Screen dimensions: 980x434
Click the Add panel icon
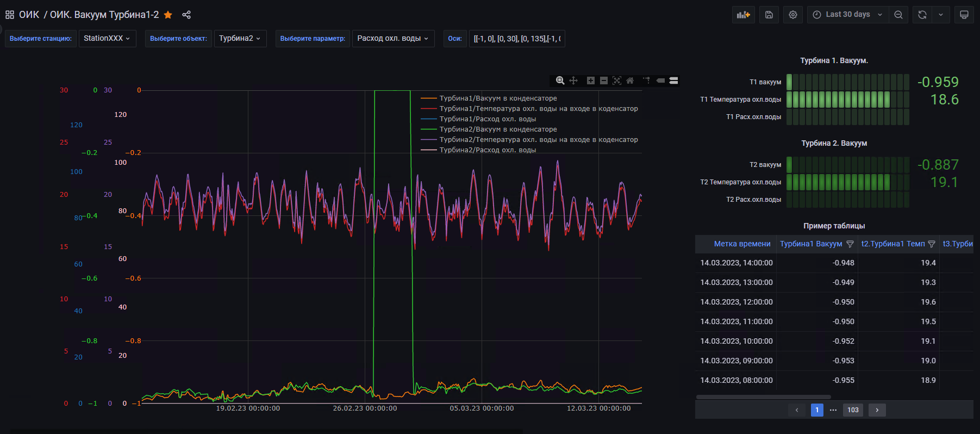click(743, 15)
